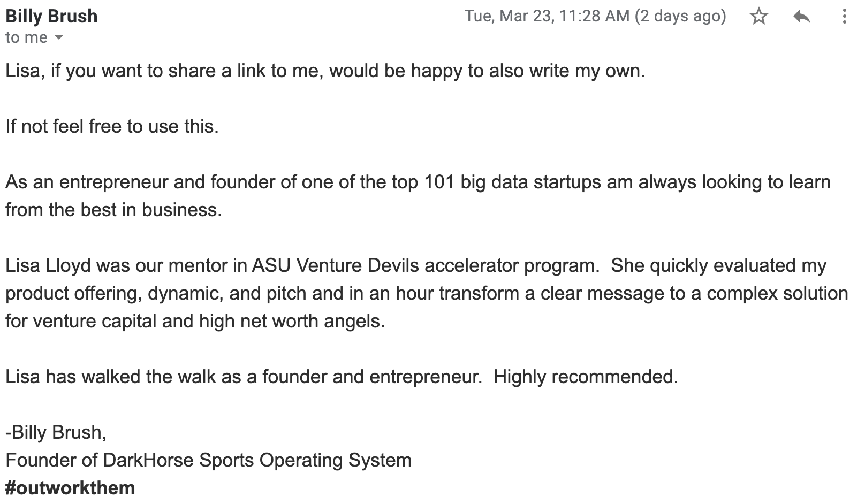Click the line "If not feel free to use this."
Image resolution: width=865 pixels, height=504 pixels.
pos(112,126)
